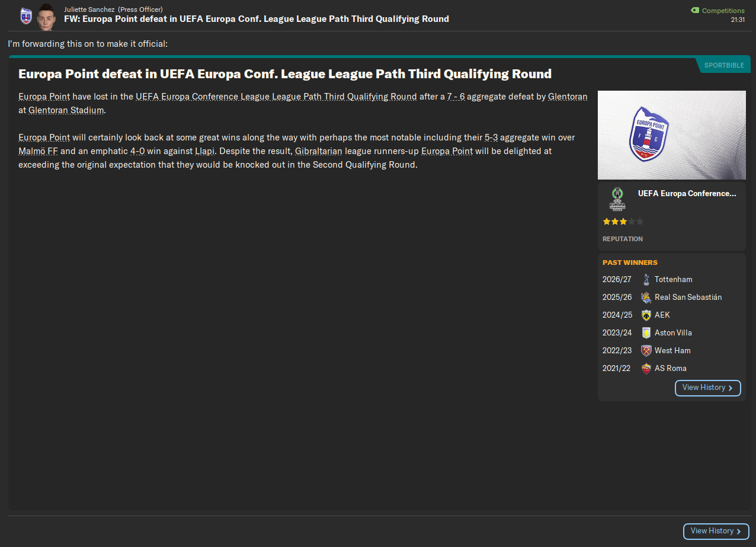Image resolution: width=756 pixels, height=547 pixels.
Task: Click the PAST WINNERS heading
Action: coord(630,263)
